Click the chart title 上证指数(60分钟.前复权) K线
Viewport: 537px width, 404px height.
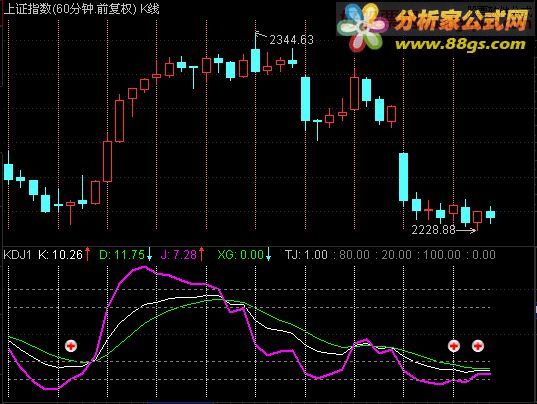[82, 9]
